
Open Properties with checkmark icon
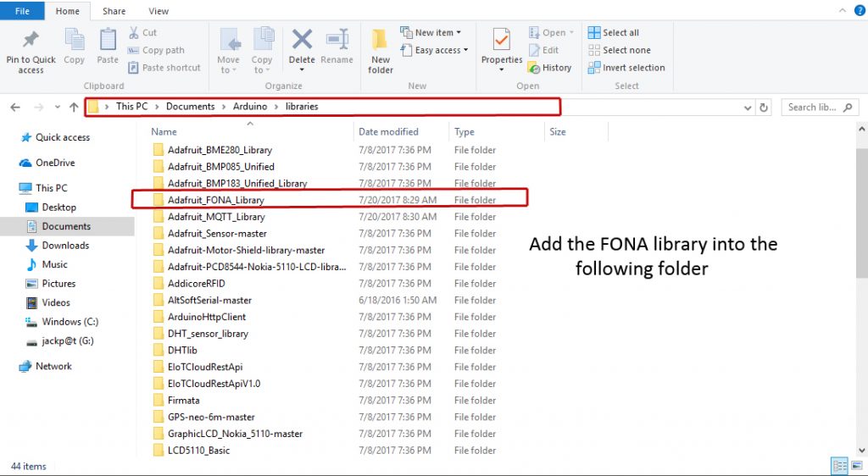(502, 41)
